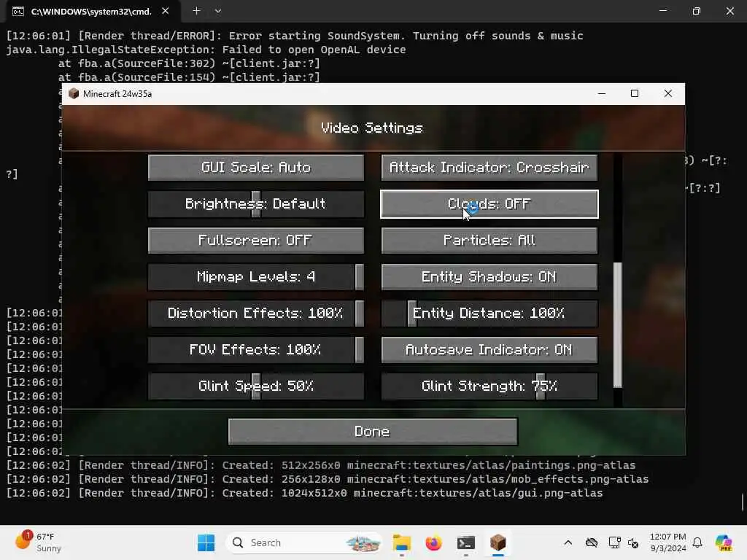
Task: Click the taskbar Search box
Action: pyautogui.click(x=304, y=542)
